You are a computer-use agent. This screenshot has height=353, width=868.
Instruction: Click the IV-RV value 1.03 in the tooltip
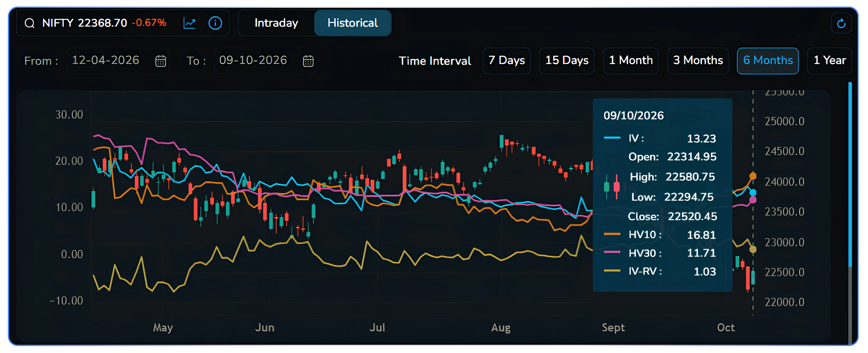coord(705,272)
